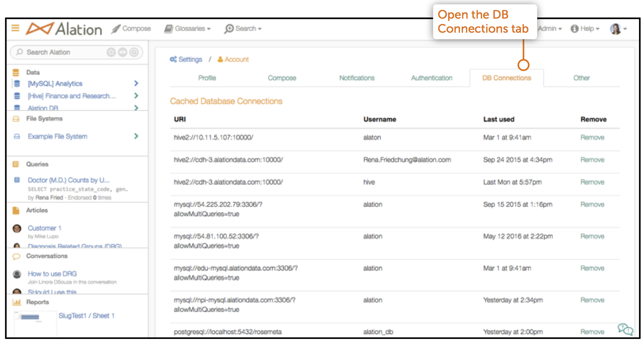The height and width of the screenshot is (342, 644).
Task: Click the Articles document icon
Action: (16, 211)
